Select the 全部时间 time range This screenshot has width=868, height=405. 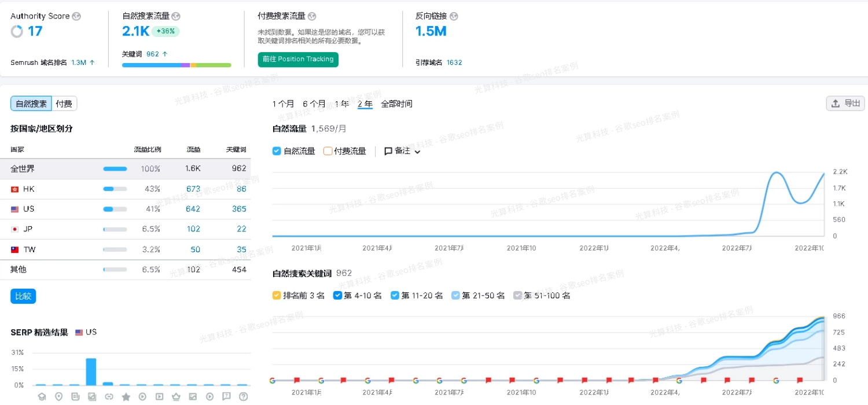(x=396, y=104)
